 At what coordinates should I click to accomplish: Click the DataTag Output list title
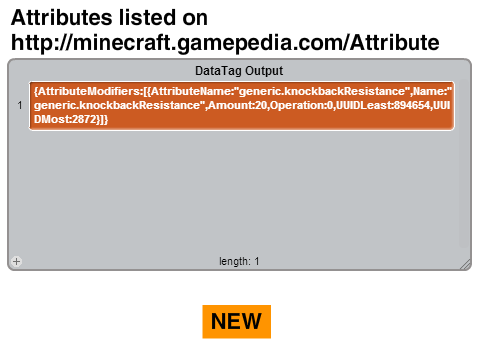[239, 71]
